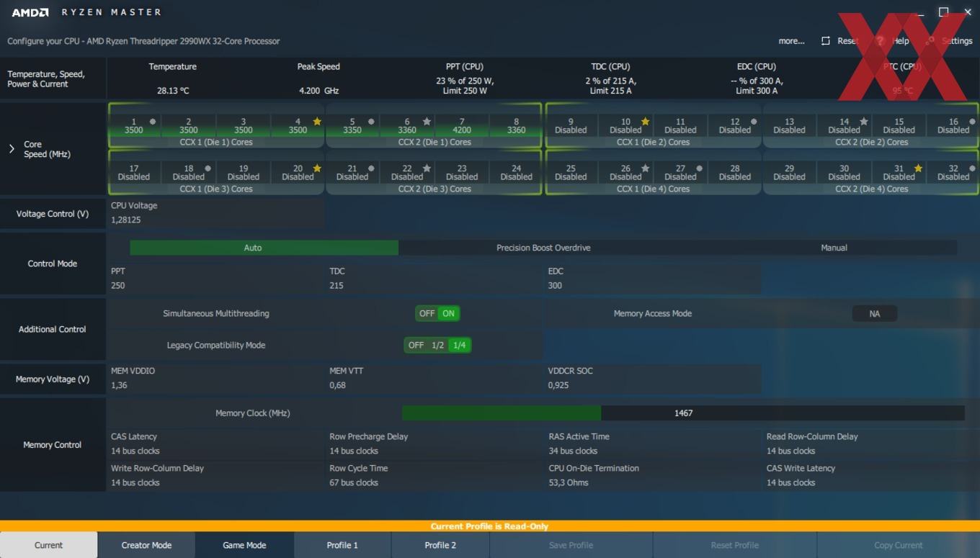Click core 1 speed bar at 3500
The width and height of the screenshot is (980, 558).
(134, 130)
